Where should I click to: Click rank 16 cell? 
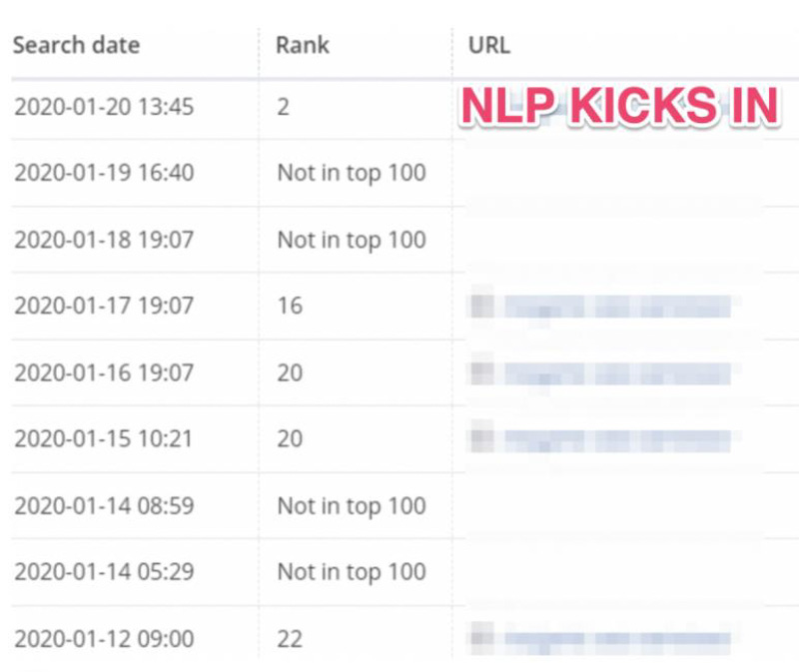click(290, 306)
